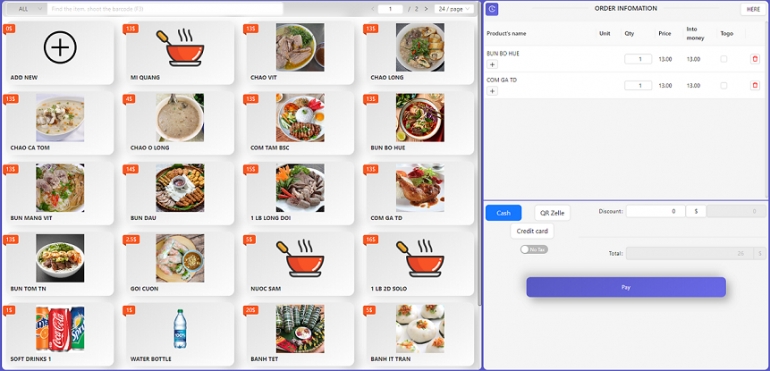Select the CHAO CA TOM item

coord(60,123)
